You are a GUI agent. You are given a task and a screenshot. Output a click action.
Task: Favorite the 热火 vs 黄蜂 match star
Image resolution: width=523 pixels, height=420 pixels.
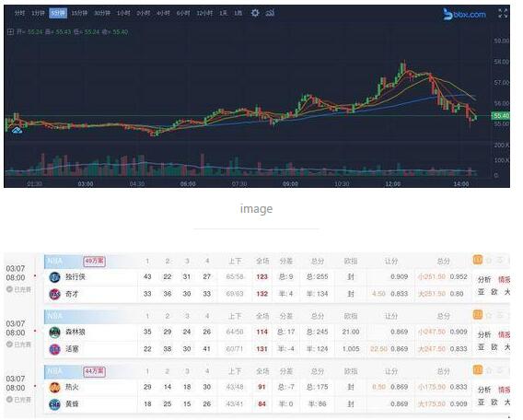[x=489, y=370]
